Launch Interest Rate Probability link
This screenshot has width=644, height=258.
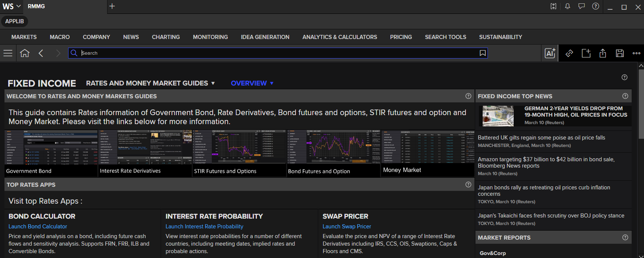204,226
